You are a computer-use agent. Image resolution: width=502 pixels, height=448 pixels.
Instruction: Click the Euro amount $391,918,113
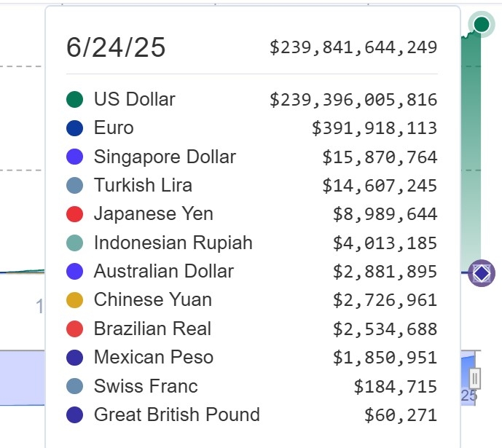pyautogui.click(x=374, y=128)
